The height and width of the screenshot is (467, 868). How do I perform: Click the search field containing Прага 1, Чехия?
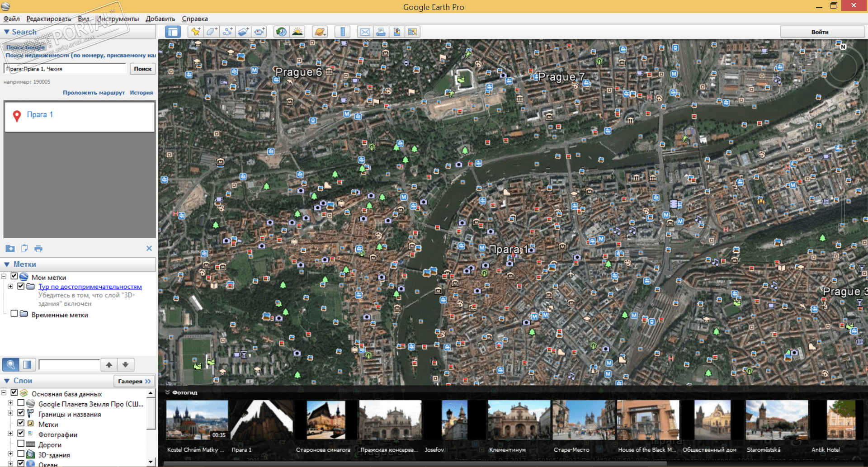tap(65, 69)
